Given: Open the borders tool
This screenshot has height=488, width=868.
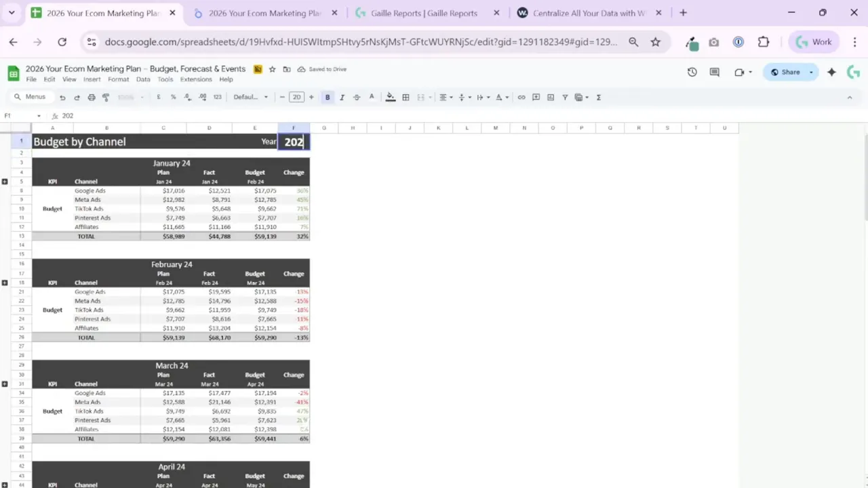Looking at the screenshot, I should 406,97.
